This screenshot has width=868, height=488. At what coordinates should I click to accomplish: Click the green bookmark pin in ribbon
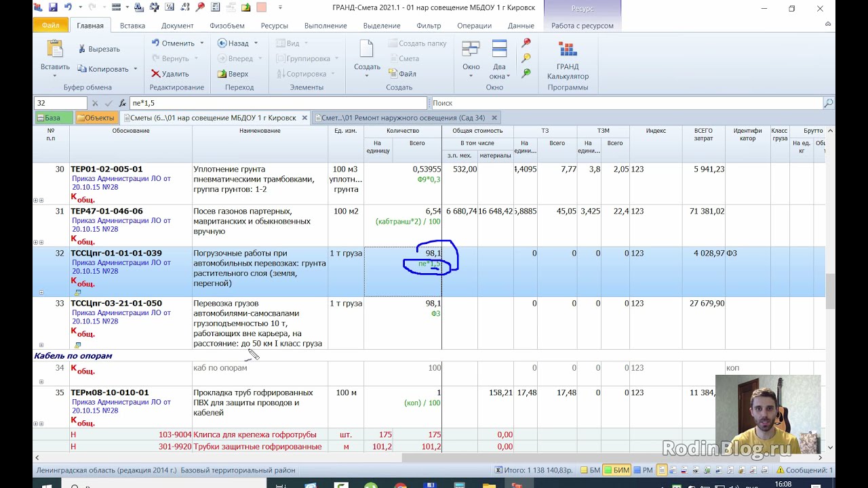(526, 73)
